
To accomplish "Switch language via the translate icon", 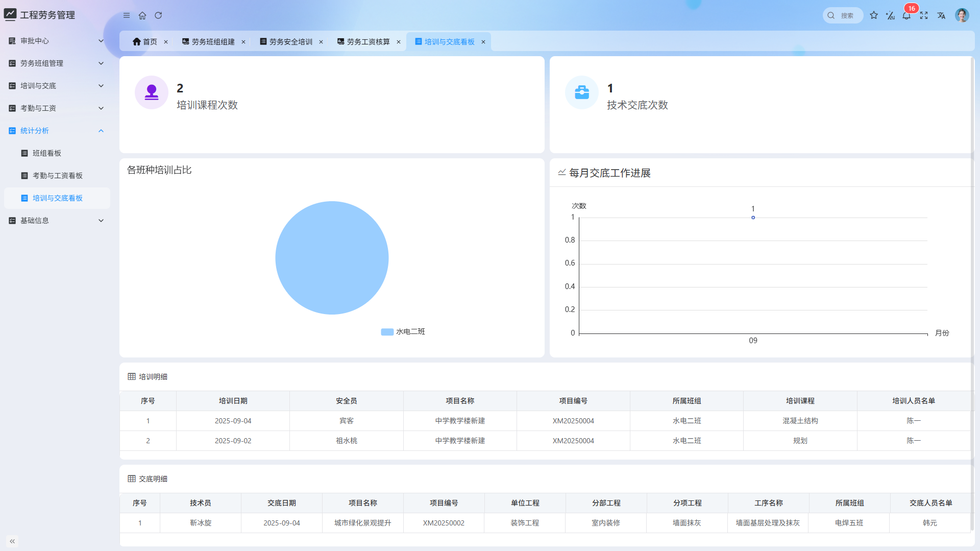I will pyautogui.click(x=941, y=16).
